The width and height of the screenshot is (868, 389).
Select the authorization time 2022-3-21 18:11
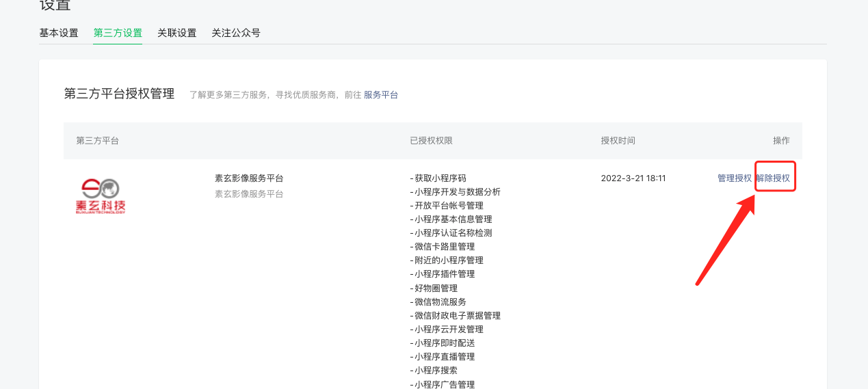point(633,178)
